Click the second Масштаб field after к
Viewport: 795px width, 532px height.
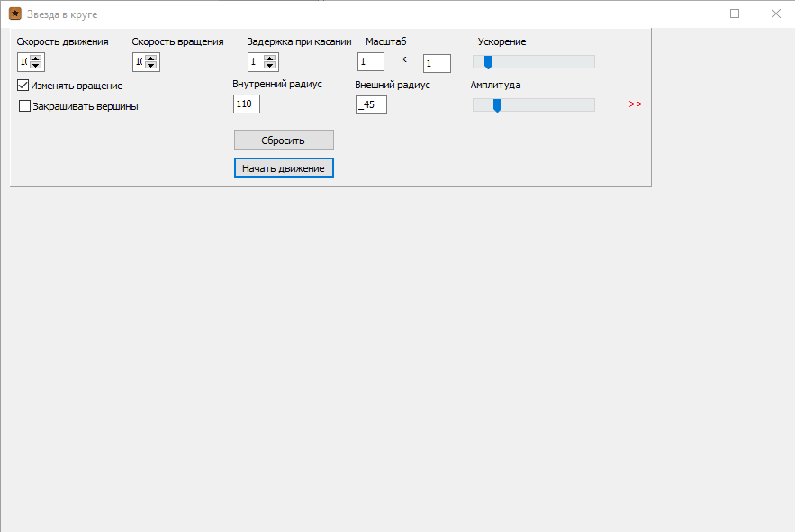click(437, 63)
